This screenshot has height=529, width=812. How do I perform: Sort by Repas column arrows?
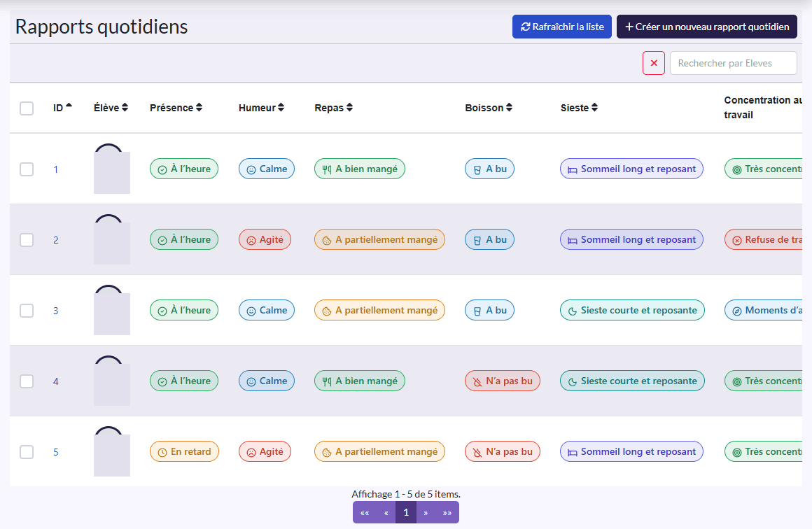tap(349, 108)
